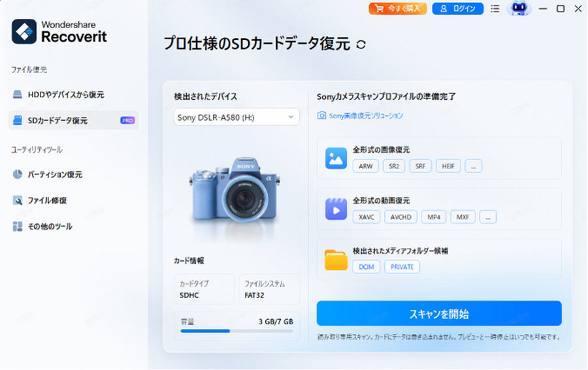Click the 全形式の画像復元 heading

[381, 150]
